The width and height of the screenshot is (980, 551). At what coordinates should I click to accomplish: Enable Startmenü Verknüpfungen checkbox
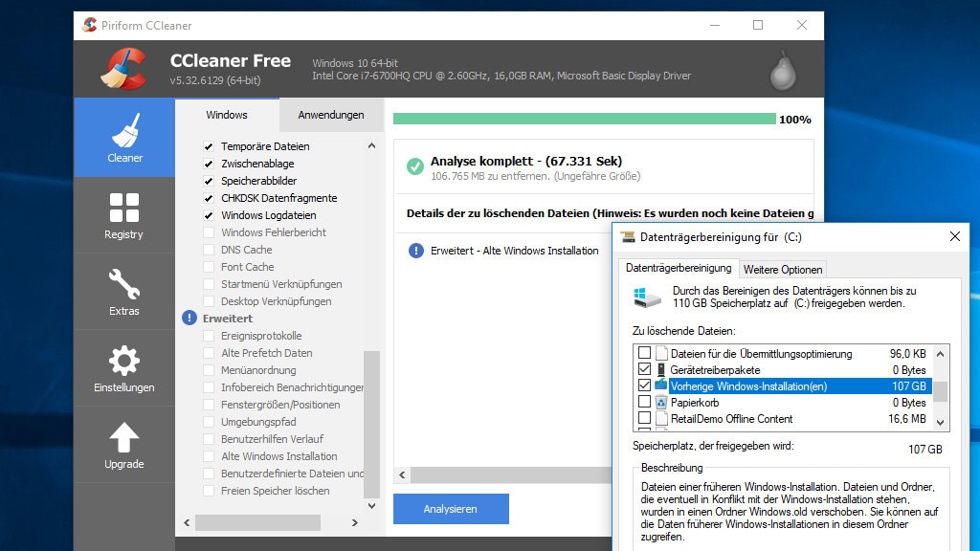click(209, 283)
